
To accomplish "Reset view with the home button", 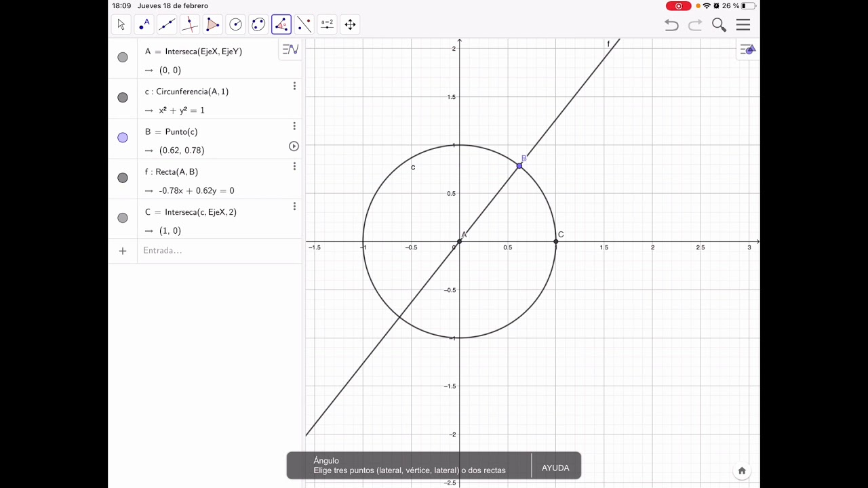I will pyautogui.click(x=742, y=470).
